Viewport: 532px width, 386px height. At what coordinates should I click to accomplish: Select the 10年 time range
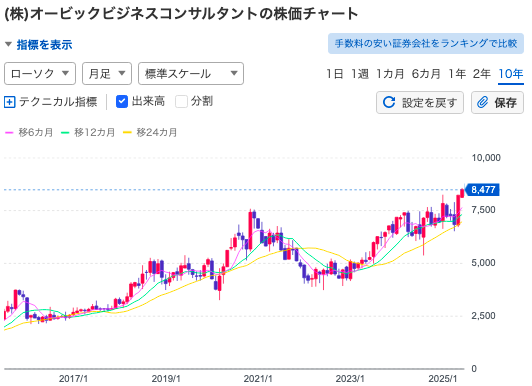pyautogui.click(x=511, y=74)
